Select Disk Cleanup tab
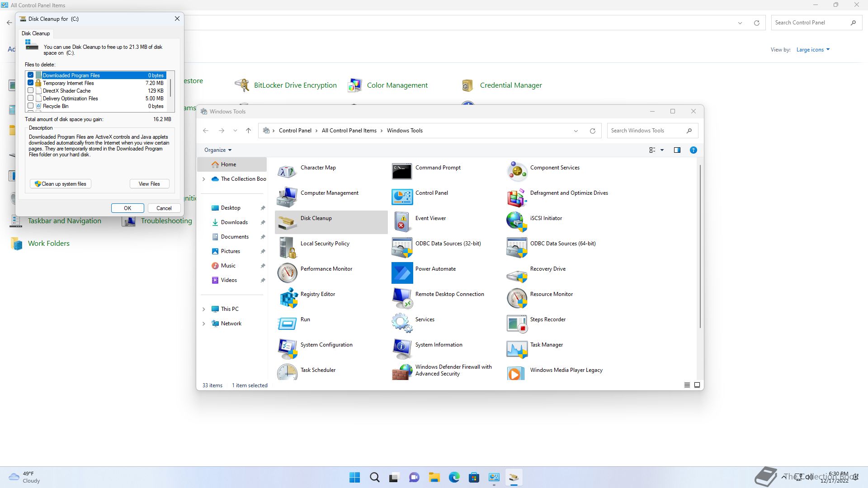 click(36, 33)
